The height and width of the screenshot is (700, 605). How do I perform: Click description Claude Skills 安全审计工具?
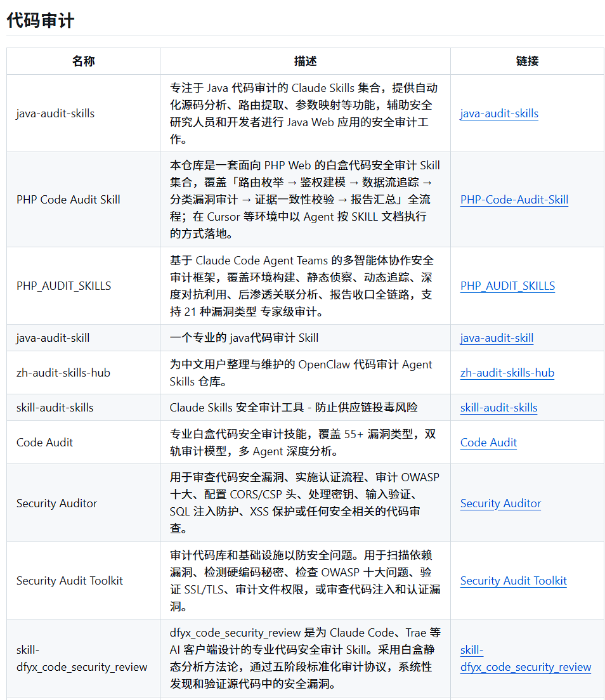(294, 408)
